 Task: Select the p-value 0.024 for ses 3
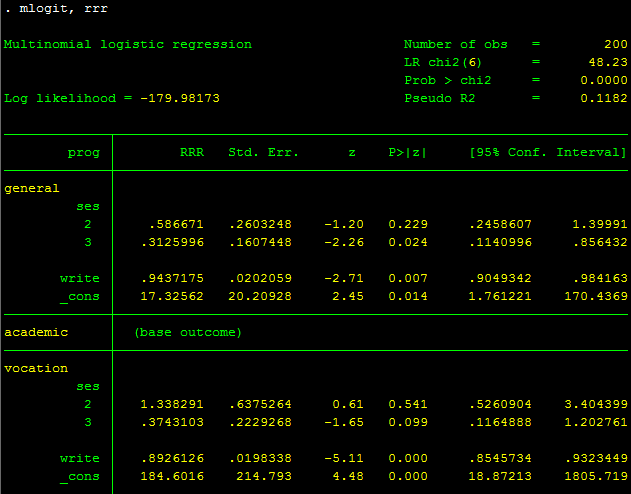pyautogui.click(x=408, y=242)
